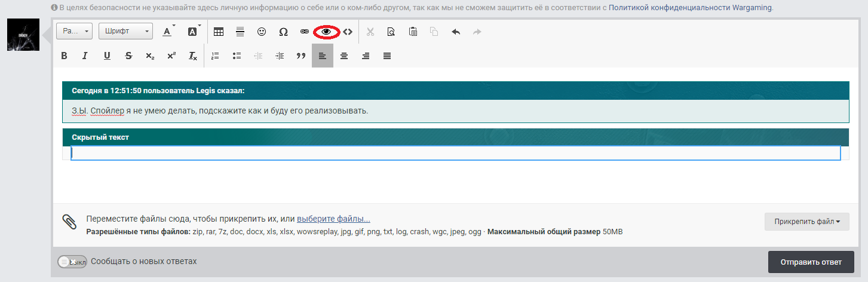868x282 pixels.
Task: Click the user avatar thumbnail
Action: coord(23,35)
